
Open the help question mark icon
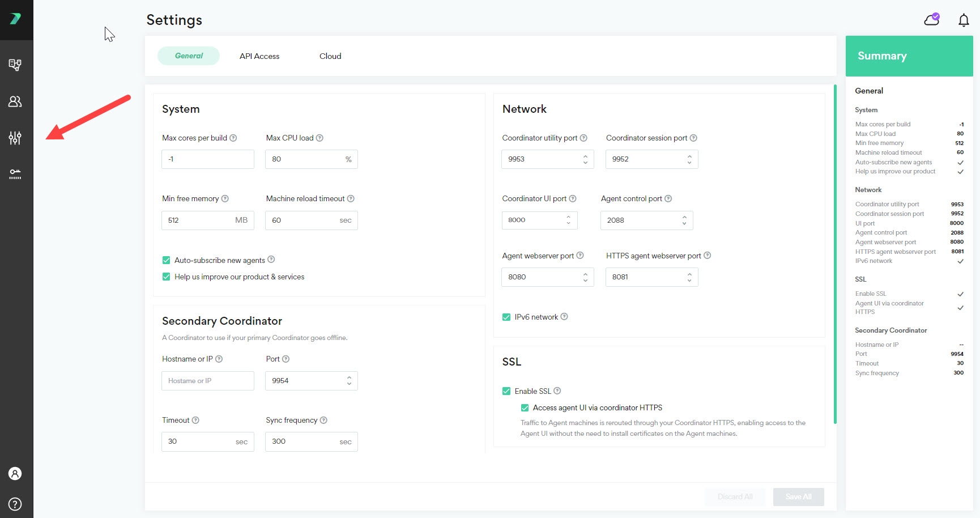point(15,504)
